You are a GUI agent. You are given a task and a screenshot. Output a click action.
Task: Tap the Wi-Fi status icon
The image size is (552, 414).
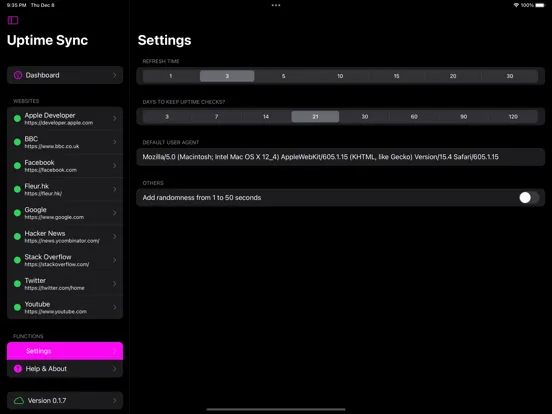(x=516, y=5)
